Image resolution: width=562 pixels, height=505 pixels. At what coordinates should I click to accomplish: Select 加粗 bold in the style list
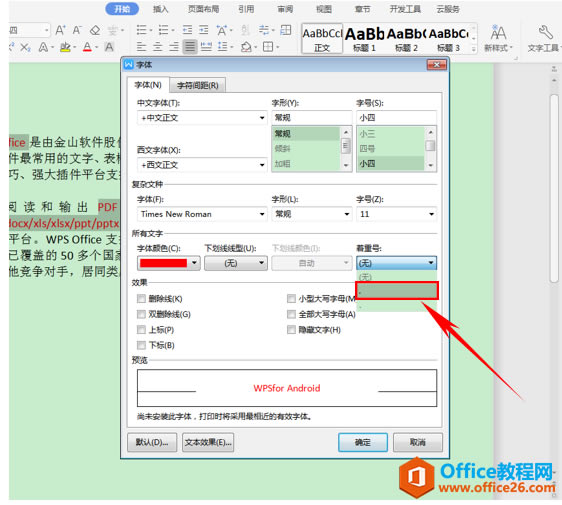(306, 164)
